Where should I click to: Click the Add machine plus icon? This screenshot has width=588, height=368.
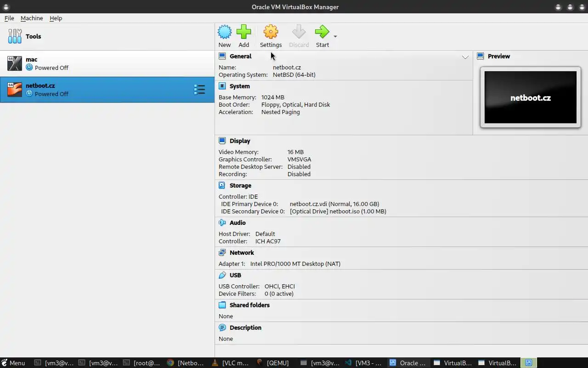(244, 32)
